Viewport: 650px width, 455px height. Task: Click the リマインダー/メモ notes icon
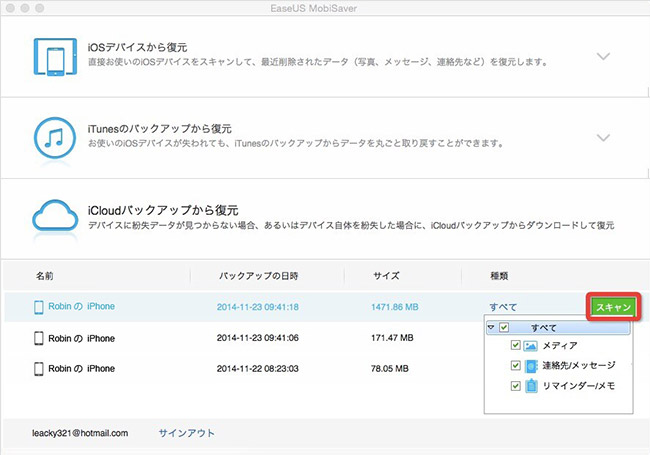click(531, 386)
